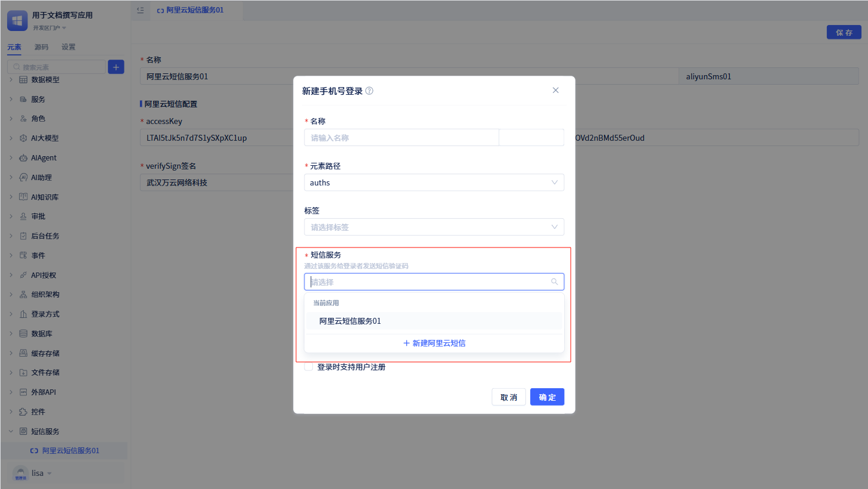The image size is (868, 489).
Task: Click the 组织架构 org chart icon
Action: point(23,295)
